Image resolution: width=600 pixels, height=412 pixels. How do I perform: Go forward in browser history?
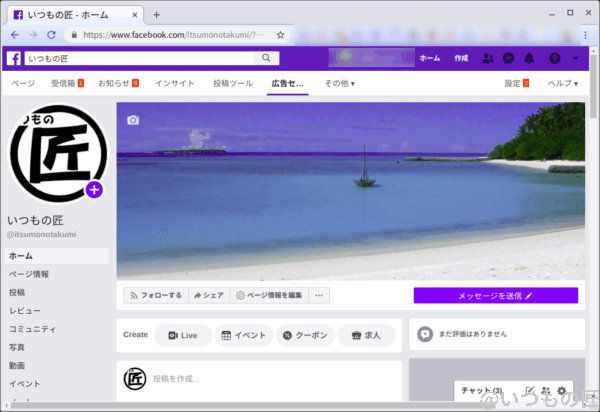click(33, 35)
